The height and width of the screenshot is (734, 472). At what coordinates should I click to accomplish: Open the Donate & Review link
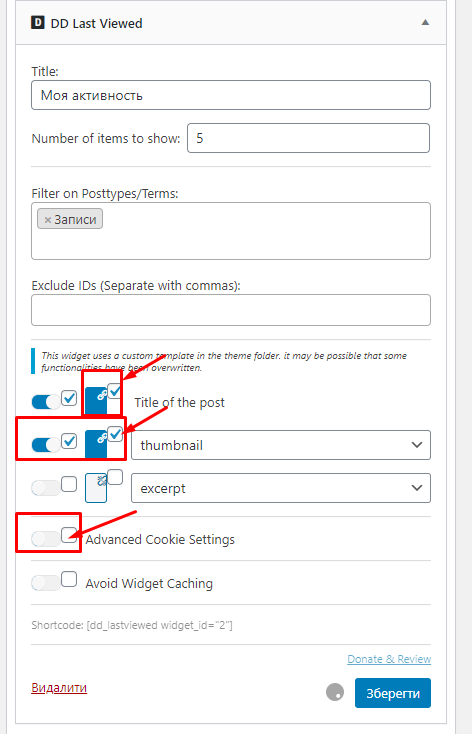389,659
